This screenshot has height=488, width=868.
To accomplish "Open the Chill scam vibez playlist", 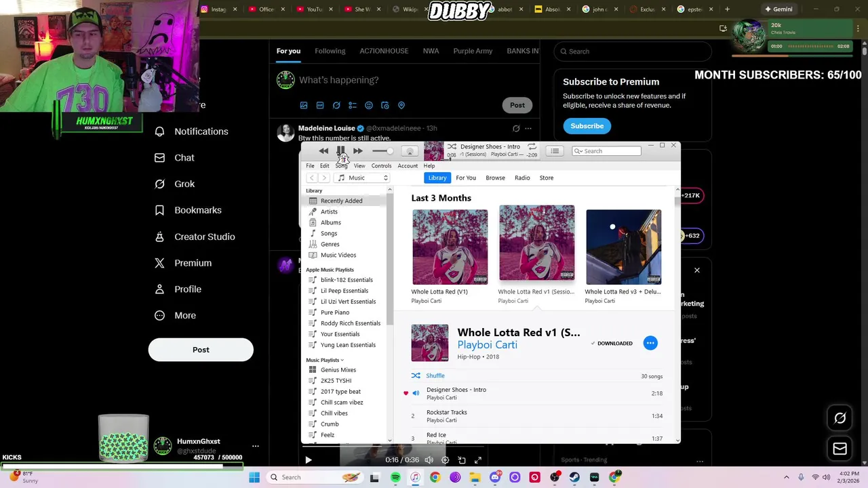I will pyautogui.click(x=342, y=403).
